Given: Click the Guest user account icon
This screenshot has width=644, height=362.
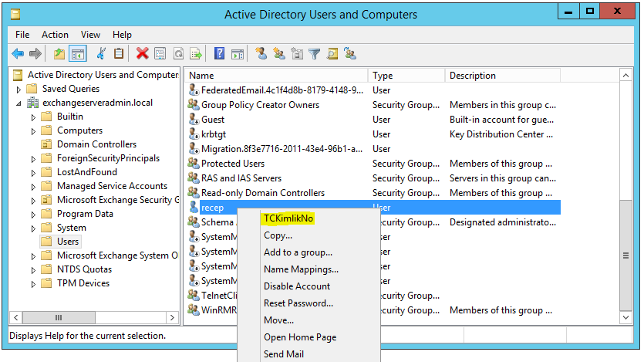Looking at the screenshot, I should pyautogui.click(x=194, y=119).
